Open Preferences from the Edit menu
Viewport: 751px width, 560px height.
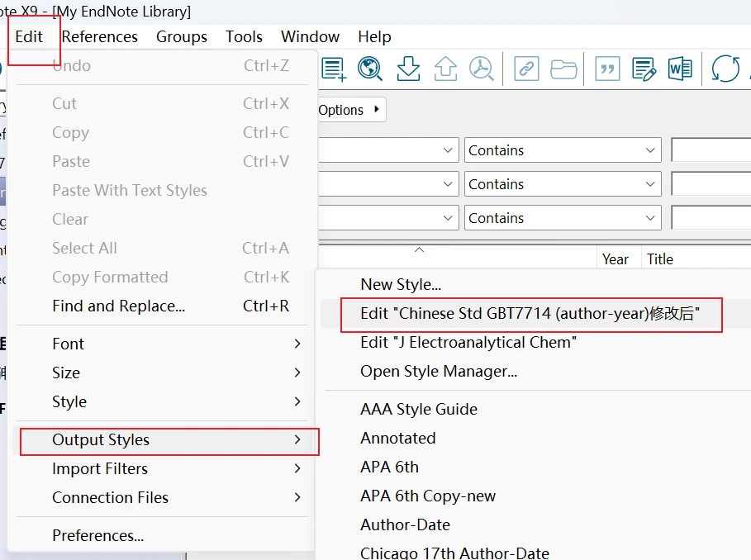coord(97,535)
